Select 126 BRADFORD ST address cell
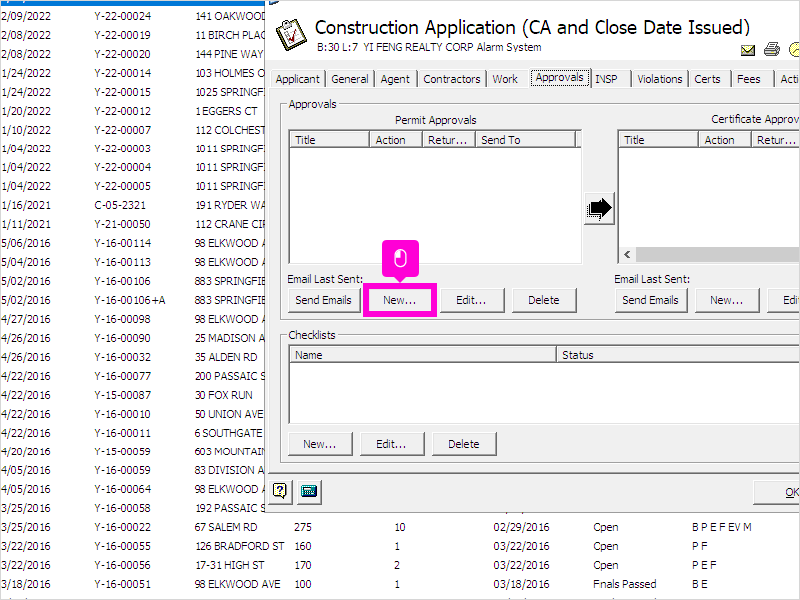Screen dimensions: 800x600 240,546
